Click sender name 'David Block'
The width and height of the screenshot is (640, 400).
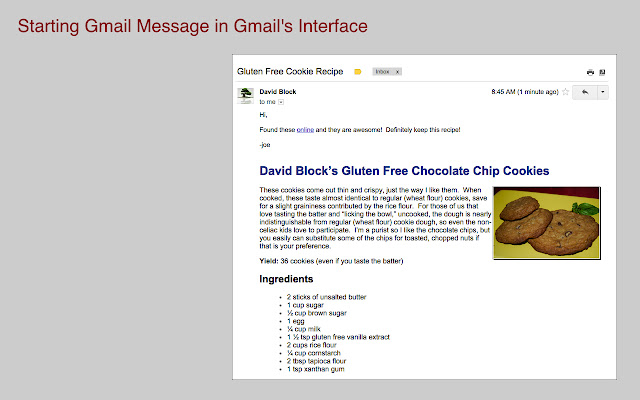point(278,92)
